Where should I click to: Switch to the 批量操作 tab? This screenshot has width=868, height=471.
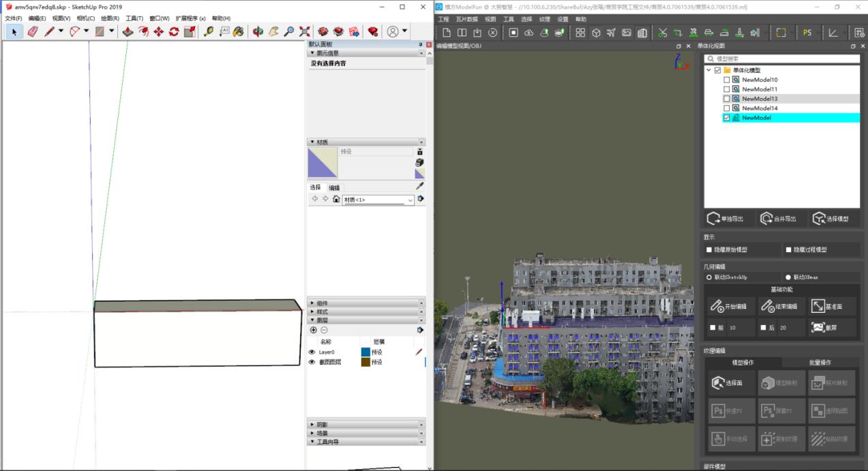(820, 362)
